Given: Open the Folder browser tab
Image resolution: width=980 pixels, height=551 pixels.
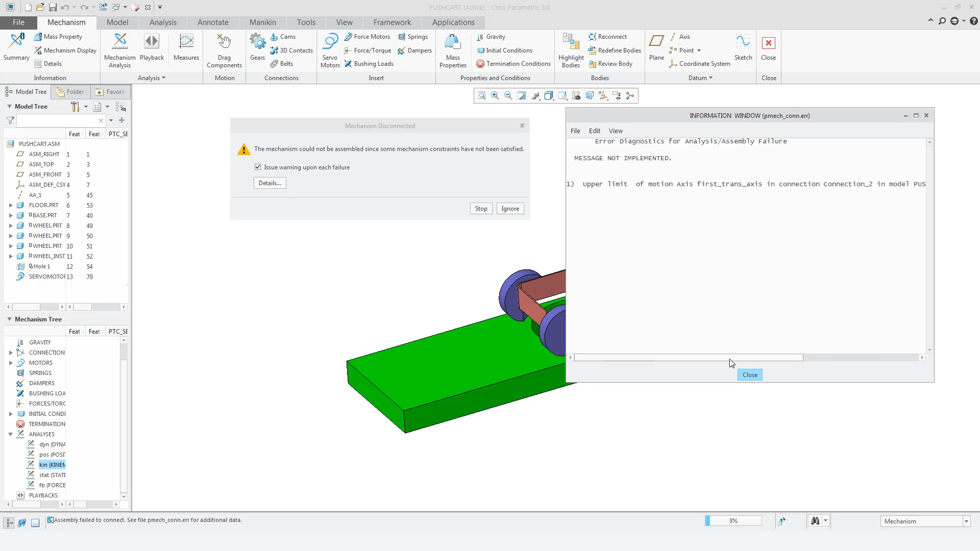Looking at the screenshot, I should click(70, 92).
